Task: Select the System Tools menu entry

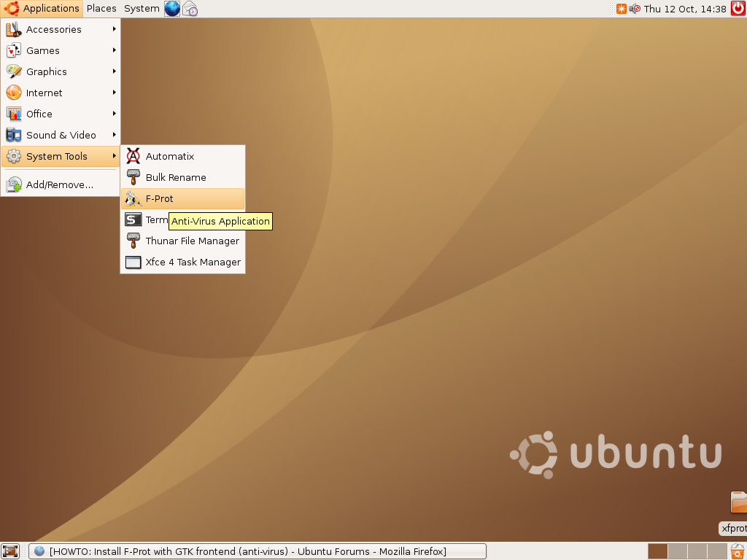Action: [x=61, y=156]
